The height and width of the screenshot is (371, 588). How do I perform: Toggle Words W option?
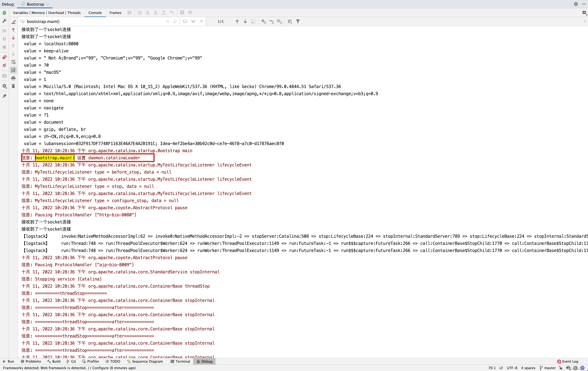[193, 22]
